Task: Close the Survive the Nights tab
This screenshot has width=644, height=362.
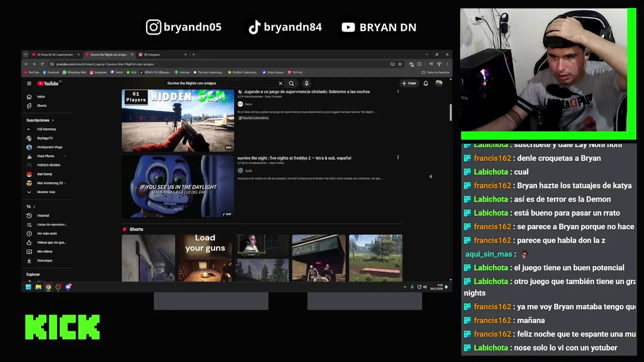Action: (x=132, y=54)
